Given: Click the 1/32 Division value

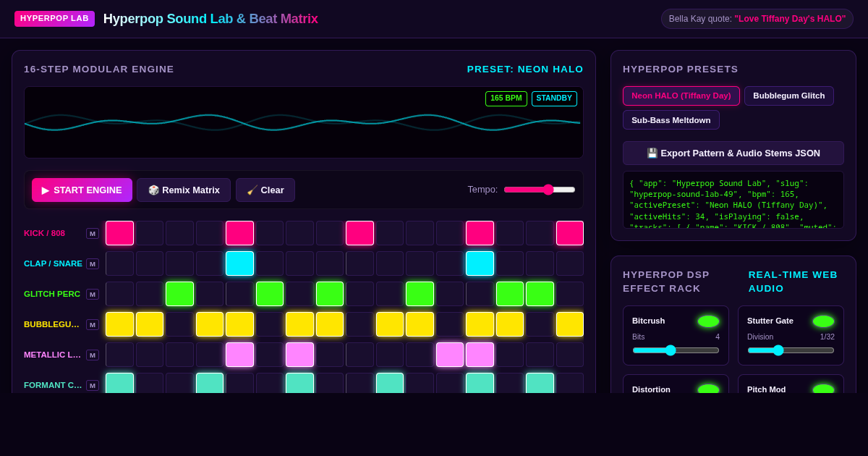Looking at the screenshot, I should coord(827,337).
